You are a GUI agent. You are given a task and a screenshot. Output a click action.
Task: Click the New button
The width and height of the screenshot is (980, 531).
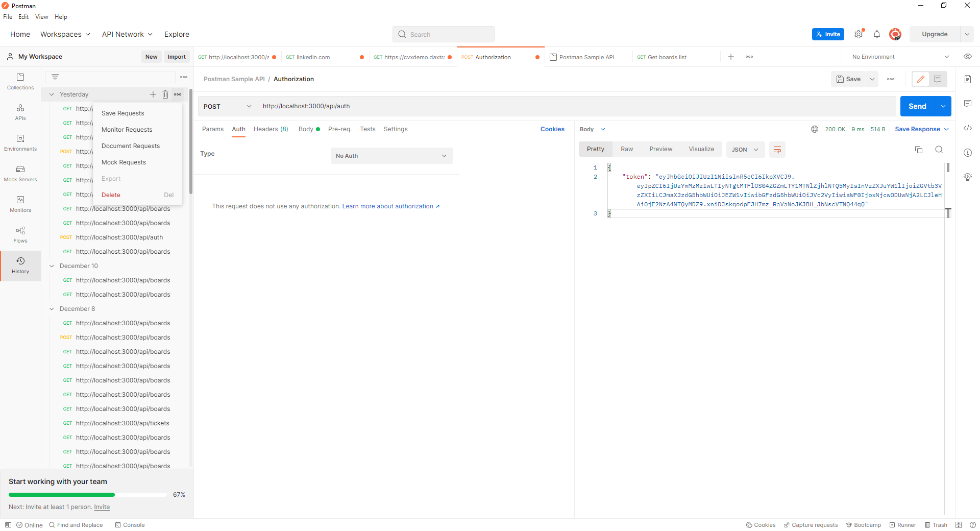[151, 57]
